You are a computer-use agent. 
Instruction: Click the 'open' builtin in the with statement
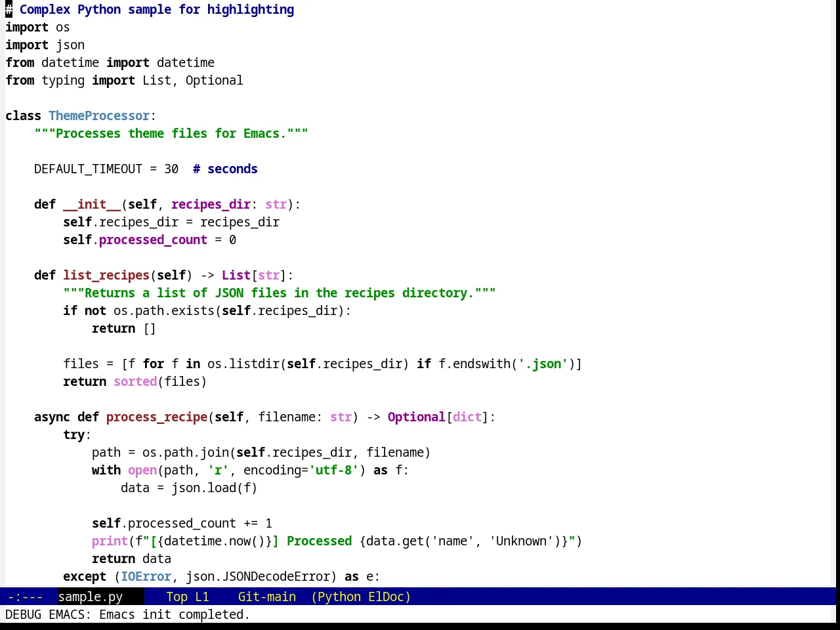click(142, 470)
